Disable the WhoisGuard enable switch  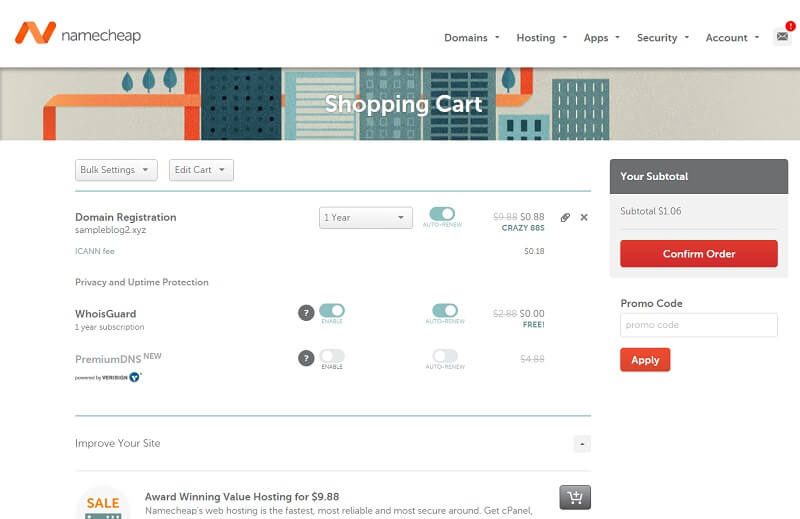click(x=332, y=310)
